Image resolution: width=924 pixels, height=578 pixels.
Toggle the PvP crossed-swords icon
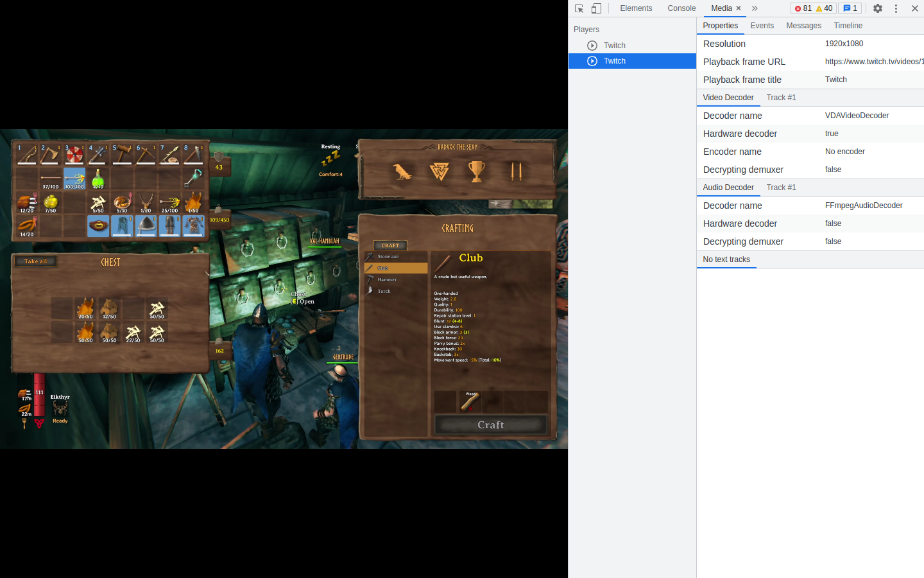[516, 171]
